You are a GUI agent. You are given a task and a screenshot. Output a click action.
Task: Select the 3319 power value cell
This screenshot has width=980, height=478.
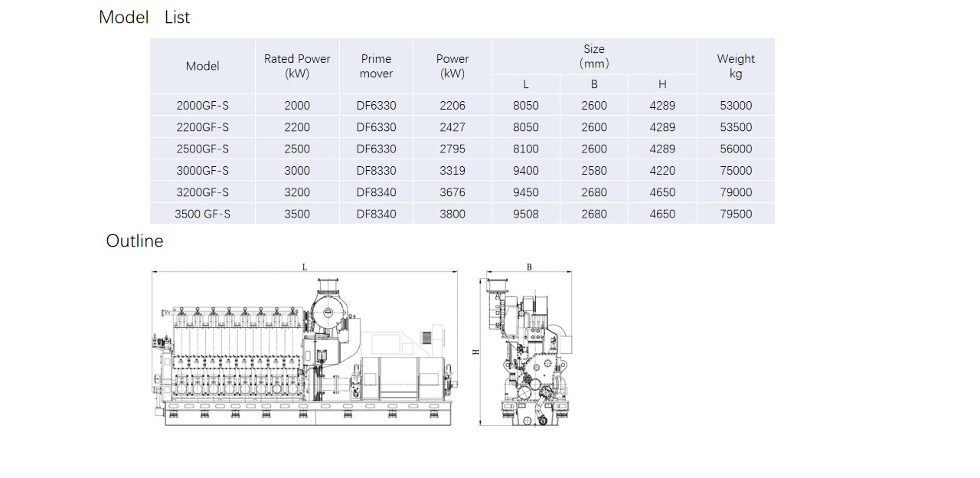452,170
